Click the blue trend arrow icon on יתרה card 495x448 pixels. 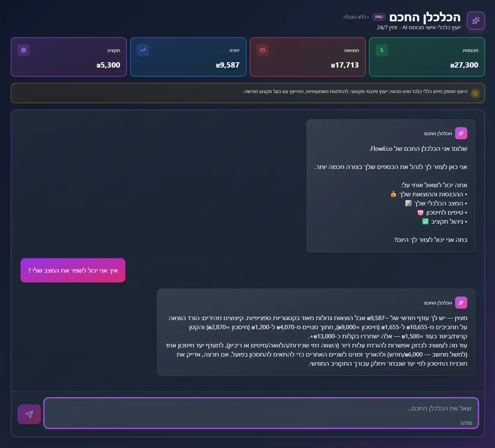point(143,50)
